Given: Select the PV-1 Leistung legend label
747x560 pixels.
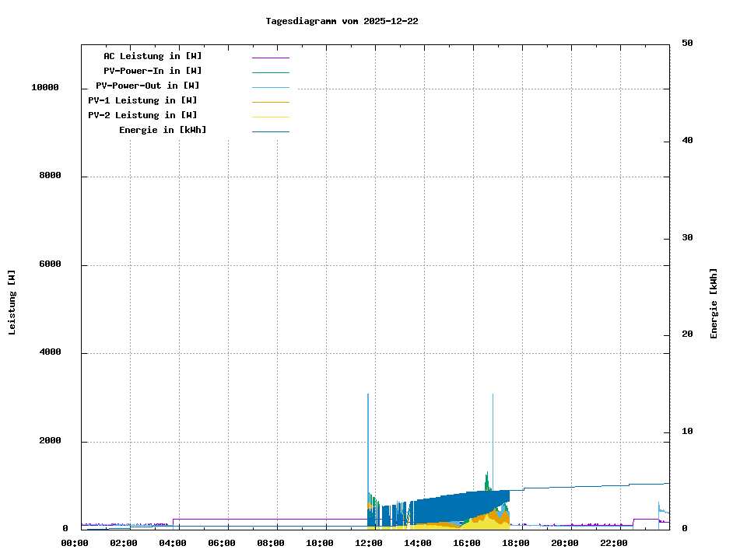Looking at the screenshot, I should coord(142,100).
